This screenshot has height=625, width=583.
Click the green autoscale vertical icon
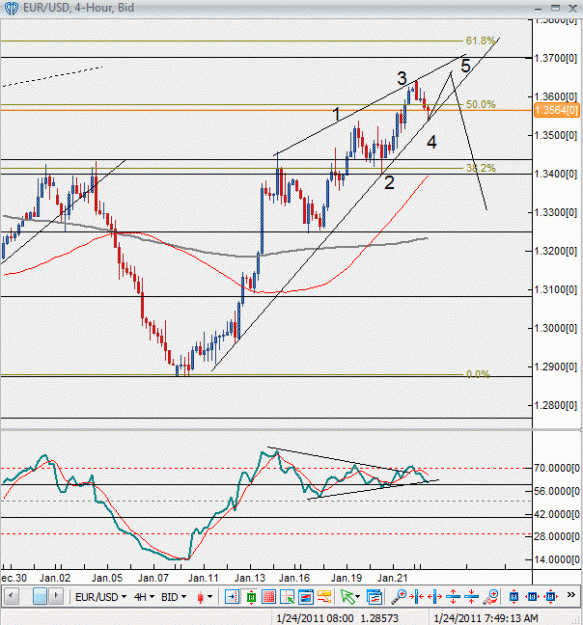(x=251, y=597)
